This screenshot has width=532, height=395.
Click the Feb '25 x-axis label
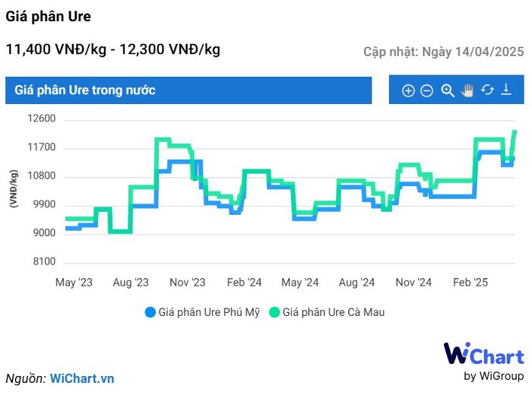470,283
